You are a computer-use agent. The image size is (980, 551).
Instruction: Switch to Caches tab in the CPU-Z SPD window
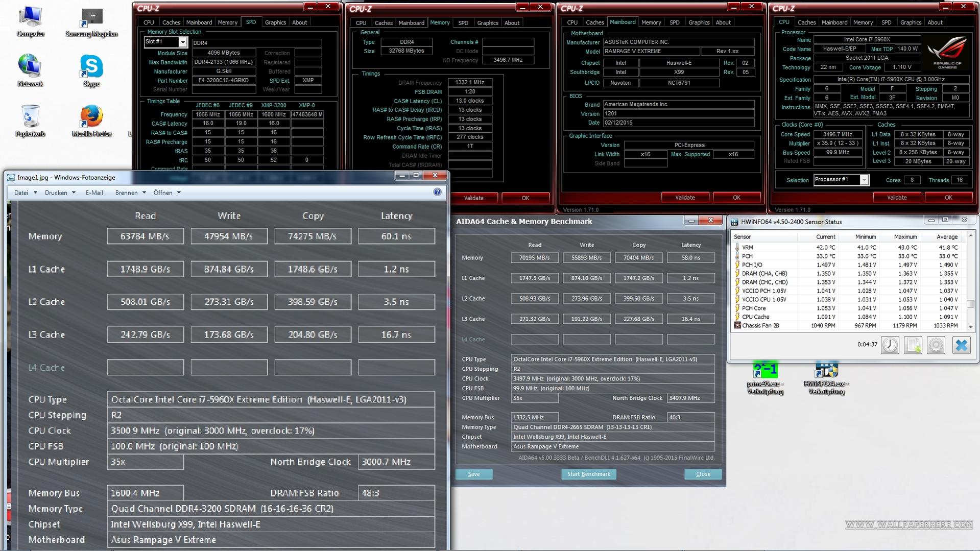point(171,22)
